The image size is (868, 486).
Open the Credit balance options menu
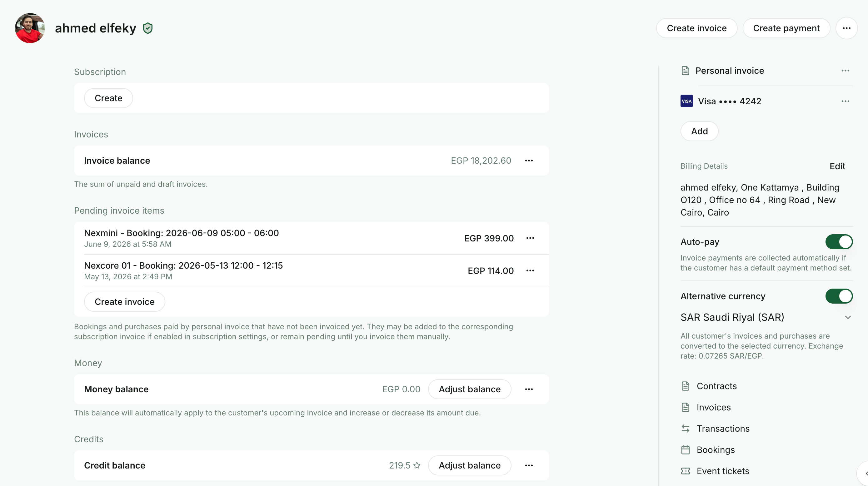pos(529,465)
